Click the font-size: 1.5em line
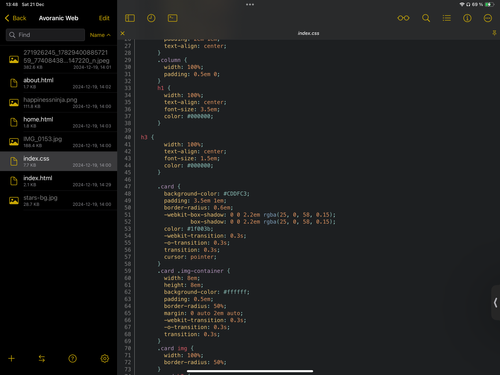This screenshot has height=375, width=500. 191,158
